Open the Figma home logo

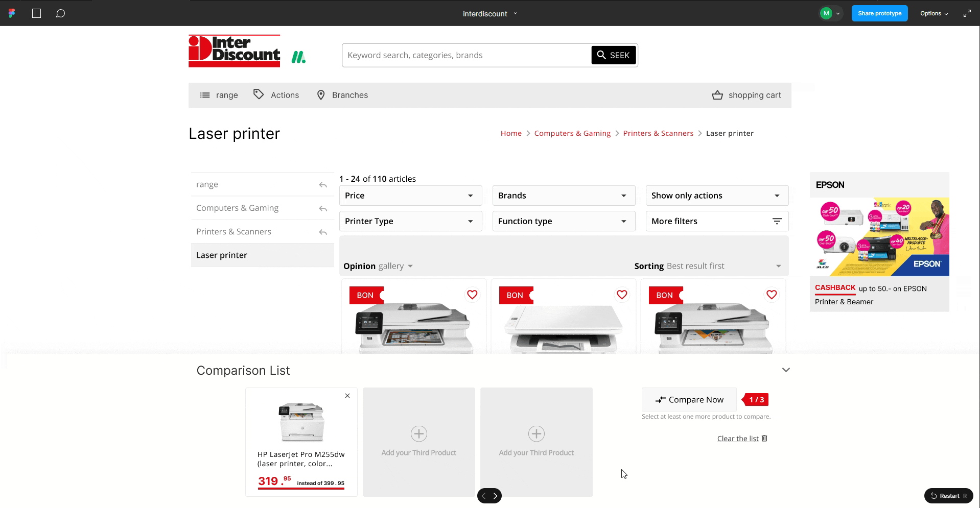12,13
